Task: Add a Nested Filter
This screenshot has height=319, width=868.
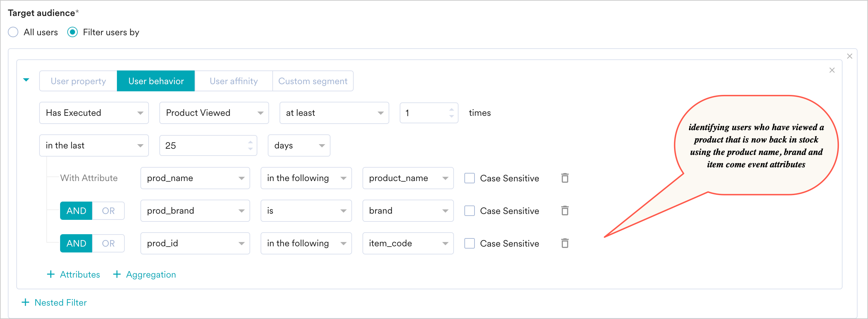Action: 54,302
